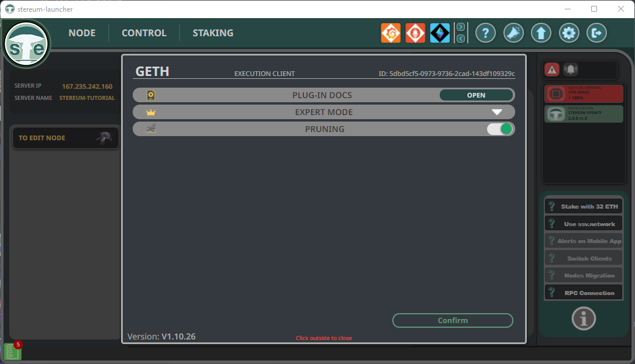
Task: Open the Stake with 32 ETH guide
Action: click(584, 206)
